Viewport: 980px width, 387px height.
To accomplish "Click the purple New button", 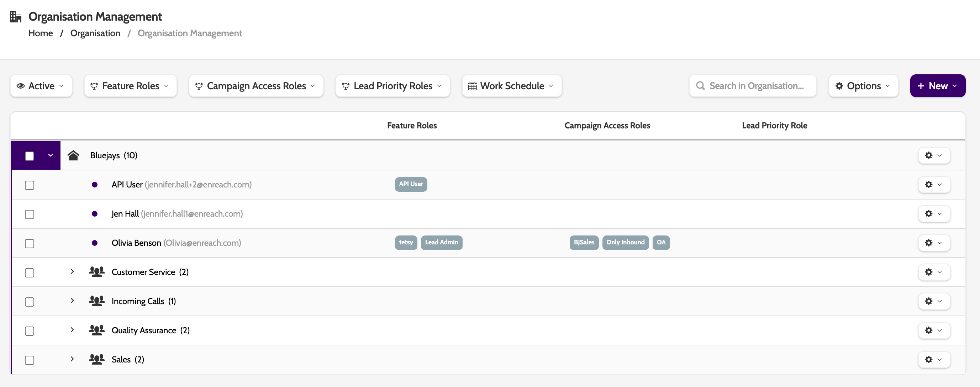I will click(937, 86).
